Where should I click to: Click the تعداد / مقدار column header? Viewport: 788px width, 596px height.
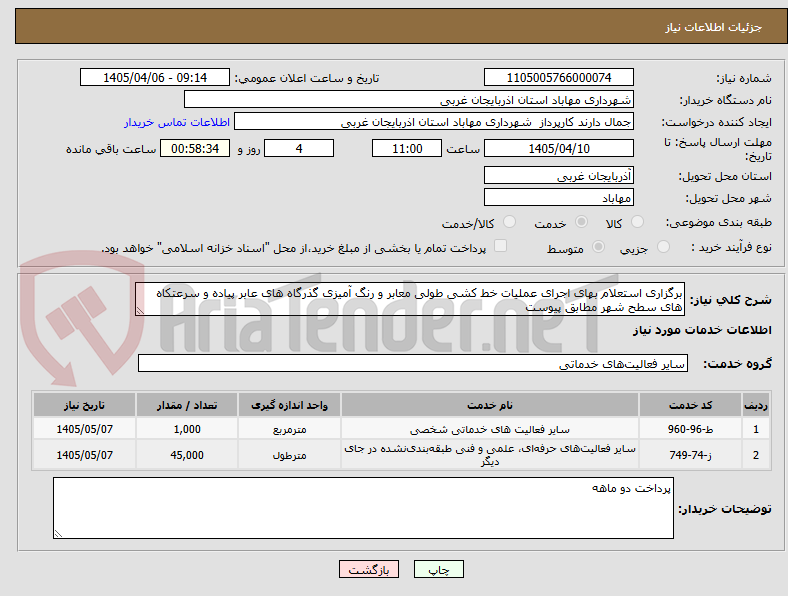coord(187,405)
